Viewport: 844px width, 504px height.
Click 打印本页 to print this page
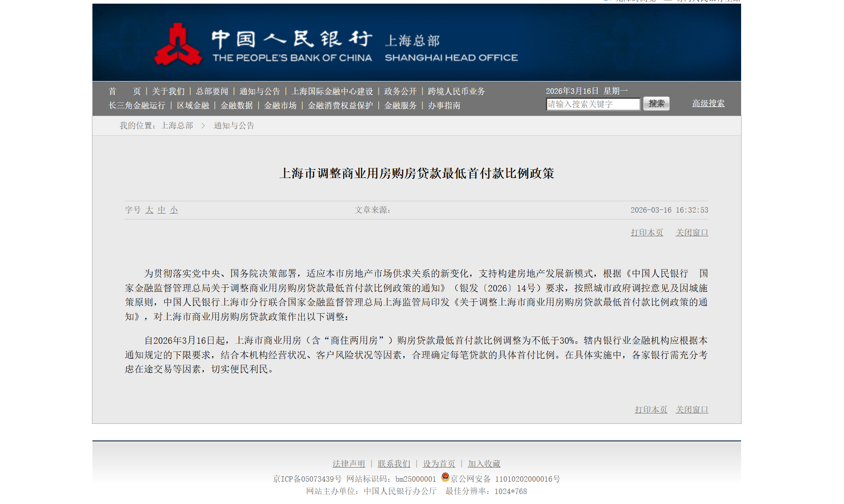coord(646,232)
